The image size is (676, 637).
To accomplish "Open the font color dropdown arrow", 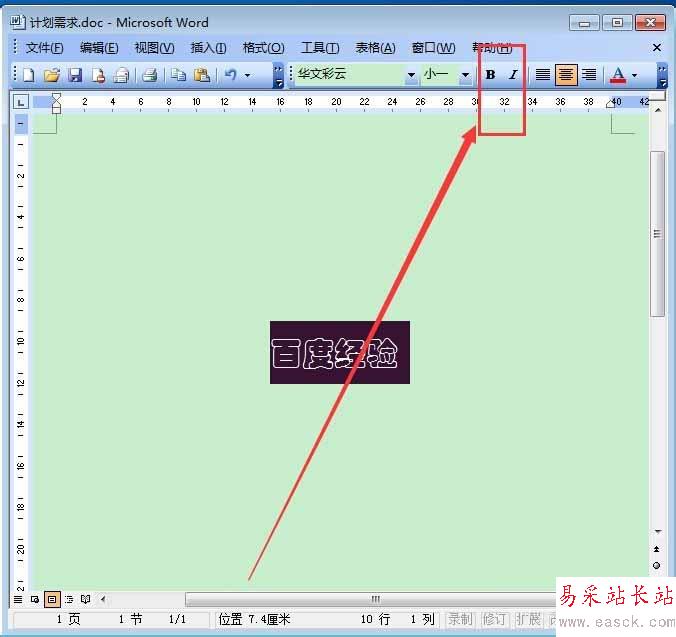I will [634, 75].
